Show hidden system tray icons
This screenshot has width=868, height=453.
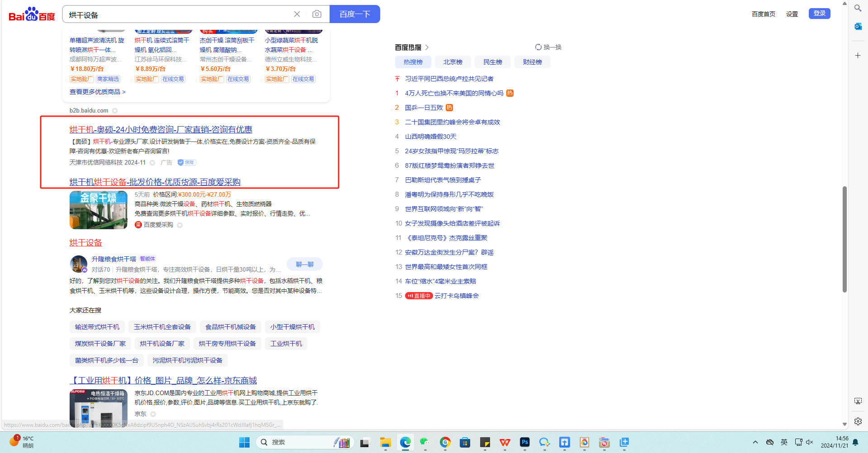pyautogui.click(x=755, y=442)
